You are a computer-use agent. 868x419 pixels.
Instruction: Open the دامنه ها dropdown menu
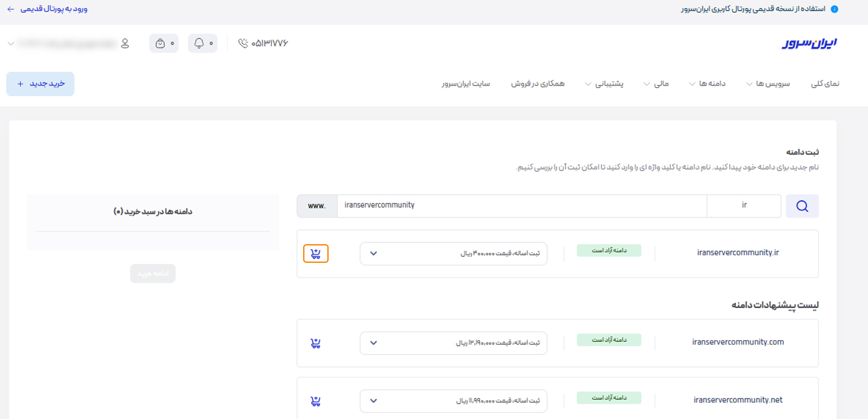coord(716,83)
